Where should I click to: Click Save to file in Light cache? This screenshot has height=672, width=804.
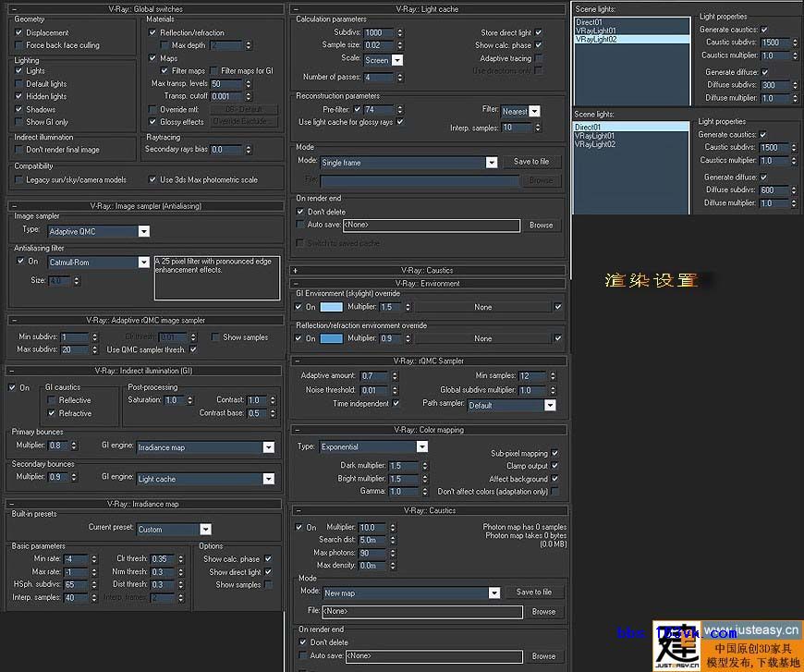tap(531, 162)
